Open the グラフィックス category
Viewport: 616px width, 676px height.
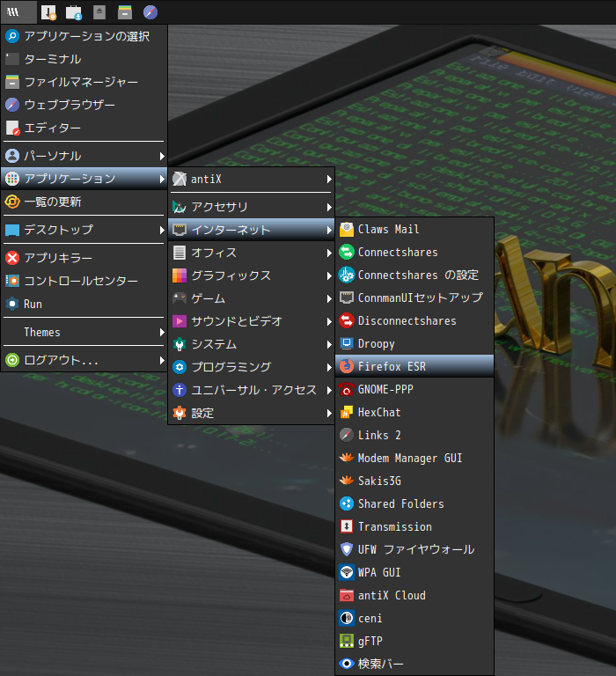tap(252, 276)
